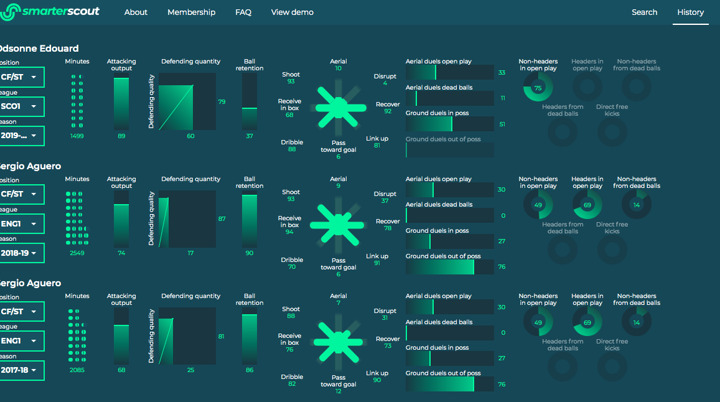This screenshot has width=720, height=402.
Task: Click Aguero 2018-19 Headers in open play donut
Action: tap(587, 204)
